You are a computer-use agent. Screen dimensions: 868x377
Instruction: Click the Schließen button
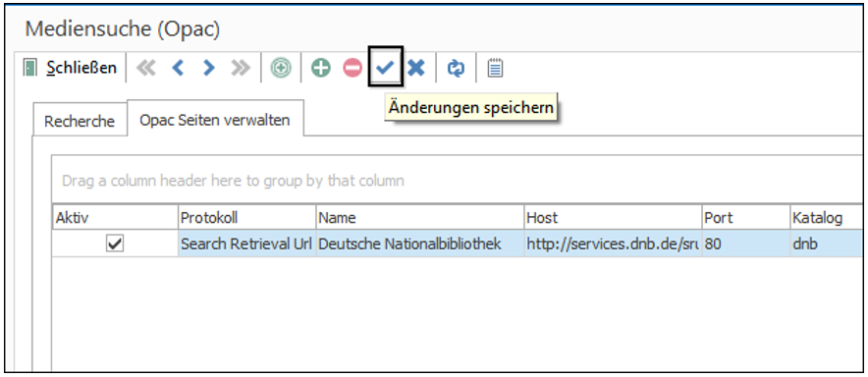point(72,68)
